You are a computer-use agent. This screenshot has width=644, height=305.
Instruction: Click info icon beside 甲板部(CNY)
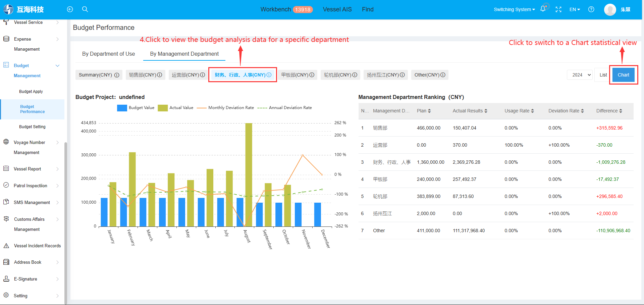click(312, 75)
